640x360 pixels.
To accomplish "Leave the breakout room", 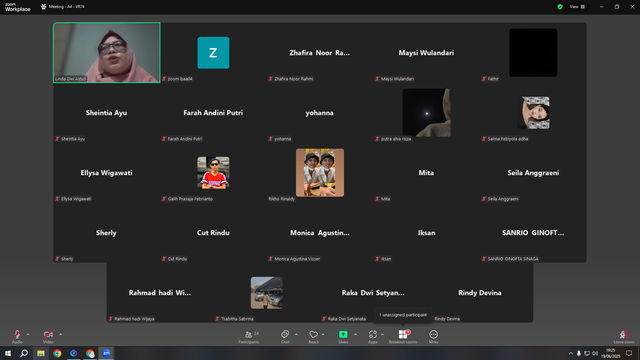I will coord(624,336).
